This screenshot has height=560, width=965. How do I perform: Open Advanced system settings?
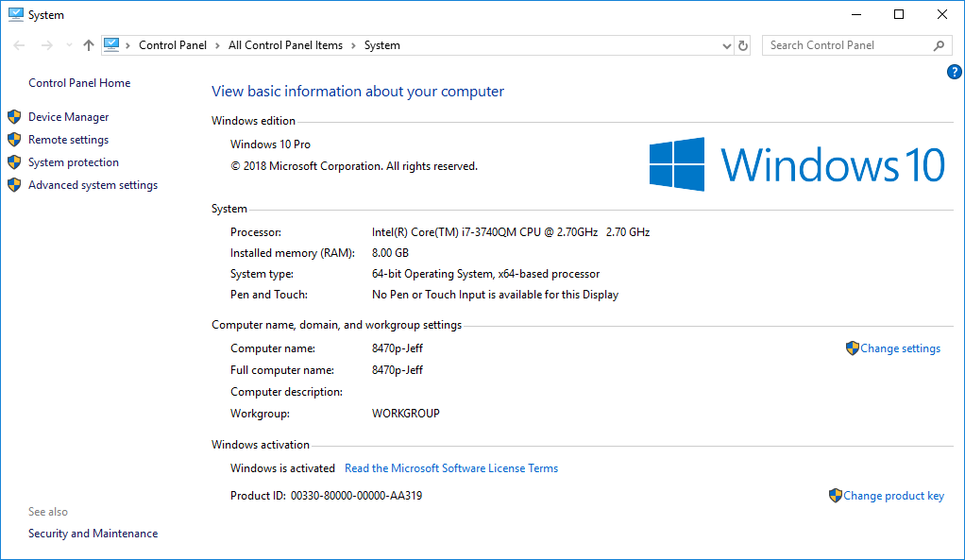[93, 185]
